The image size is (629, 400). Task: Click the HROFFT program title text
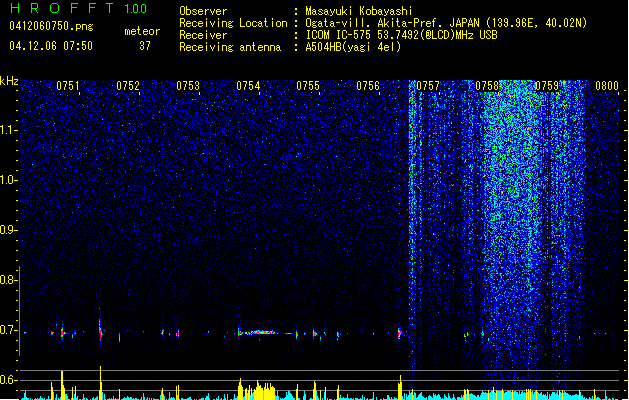pyautogui.click(x=62, y=8)
